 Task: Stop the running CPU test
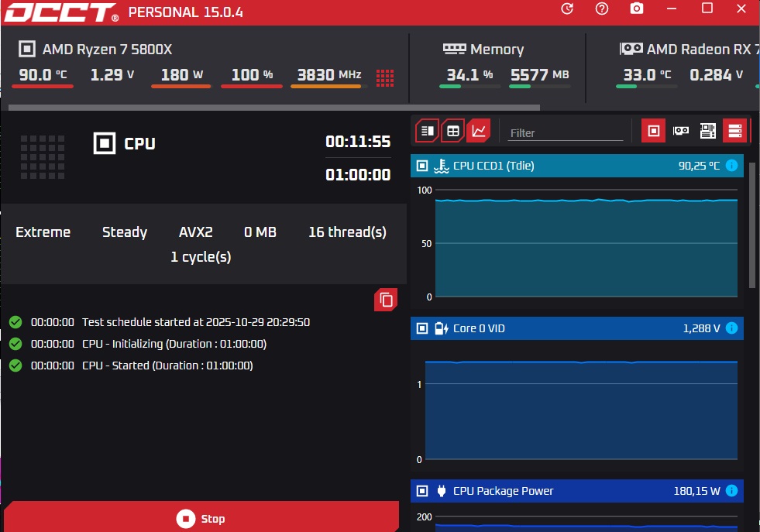(201, 518)
